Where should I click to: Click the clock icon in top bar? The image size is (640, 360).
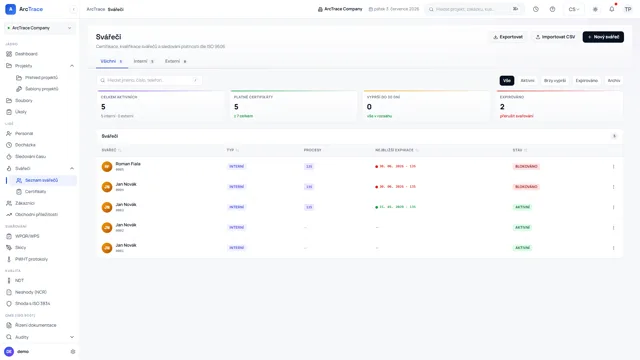(536, 9)
